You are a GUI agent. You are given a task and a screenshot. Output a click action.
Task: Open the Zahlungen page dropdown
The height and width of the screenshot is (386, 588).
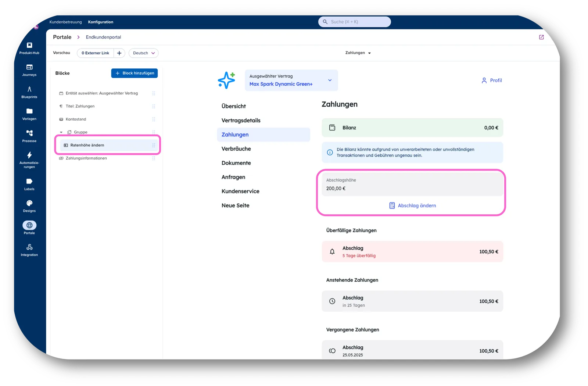(x=358, y=53)
